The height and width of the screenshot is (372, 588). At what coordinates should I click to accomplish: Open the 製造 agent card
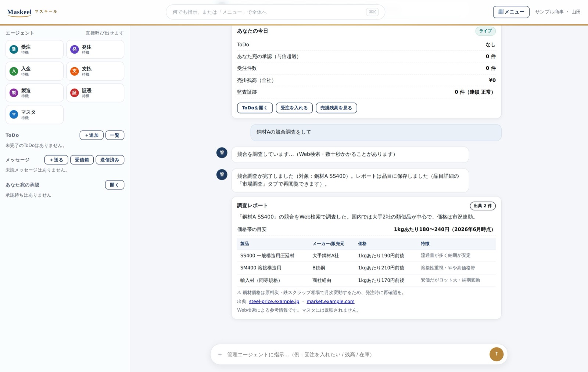pos(35,93)
